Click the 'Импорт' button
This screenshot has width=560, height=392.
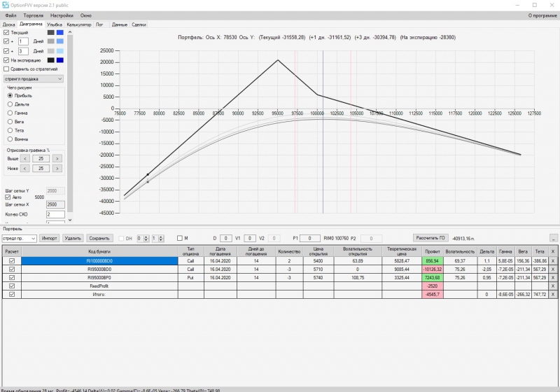pos(49,239)
